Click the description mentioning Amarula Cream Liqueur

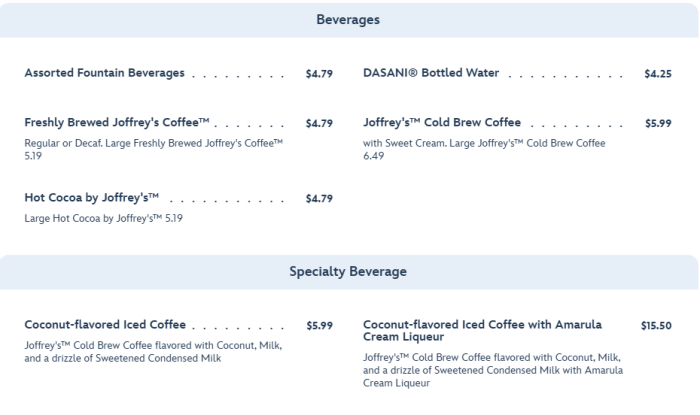click(492, 369)
